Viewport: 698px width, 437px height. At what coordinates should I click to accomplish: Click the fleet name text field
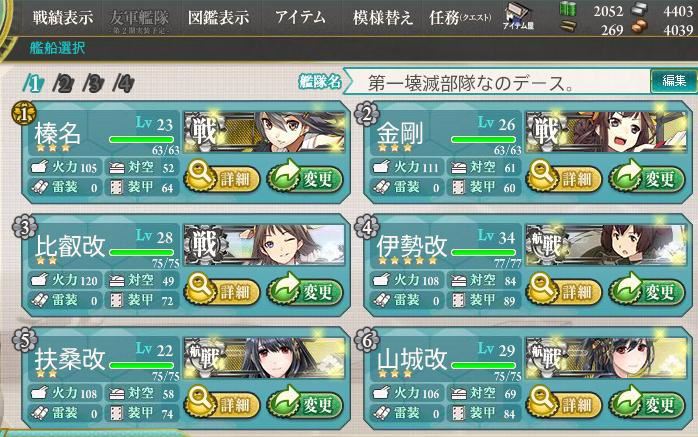pos(498,83)
